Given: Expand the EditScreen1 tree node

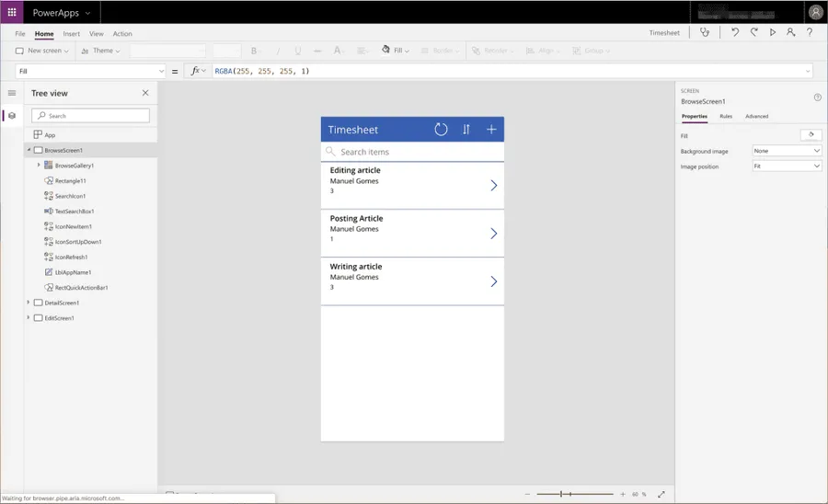Looking at the screenshot, I should pos(29,318).
